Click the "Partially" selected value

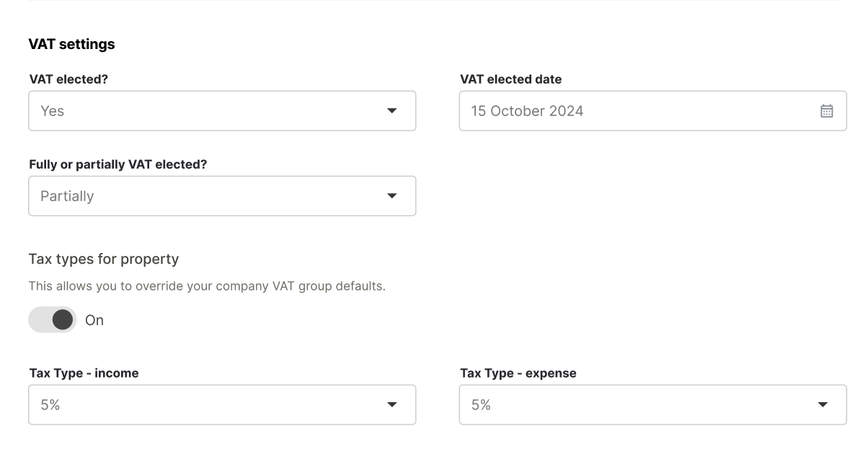coord(67,196)
